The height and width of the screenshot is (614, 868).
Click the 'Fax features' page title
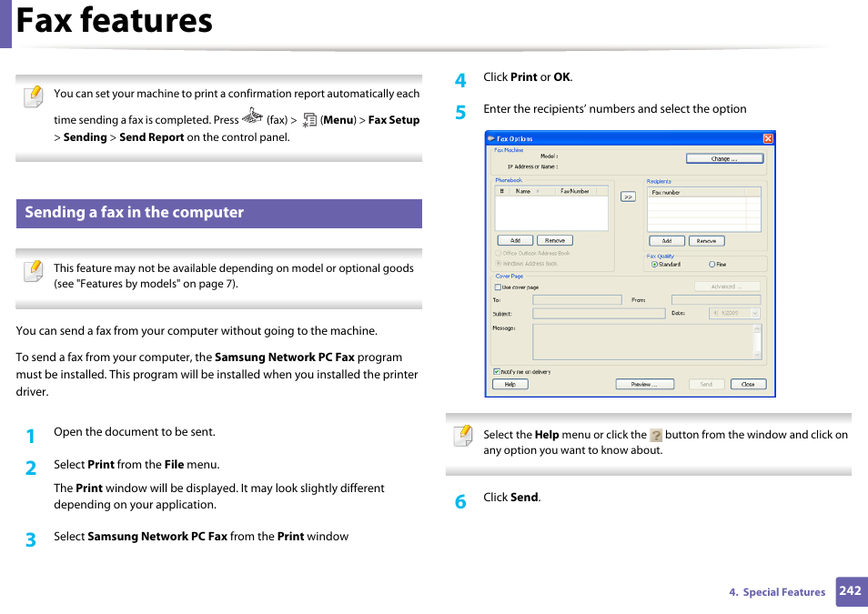[114, 21]
